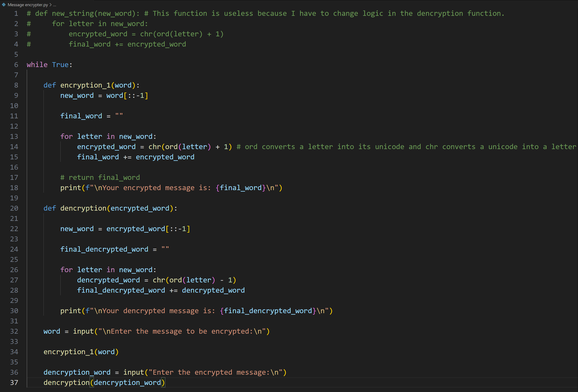Click dencryption_word variable on line 36
The height and width of the screenshot is (392, 578).
click(77, 372)
